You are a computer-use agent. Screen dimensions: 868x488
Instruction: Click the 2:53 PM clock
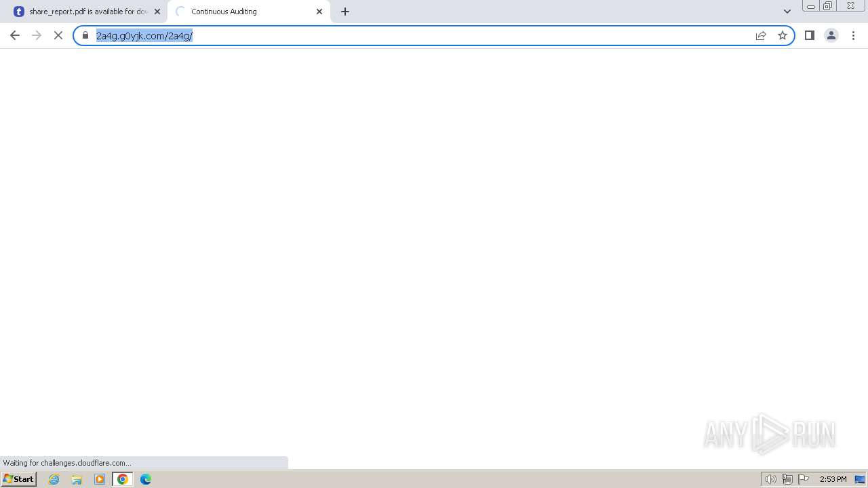click(x=833, y=479)
